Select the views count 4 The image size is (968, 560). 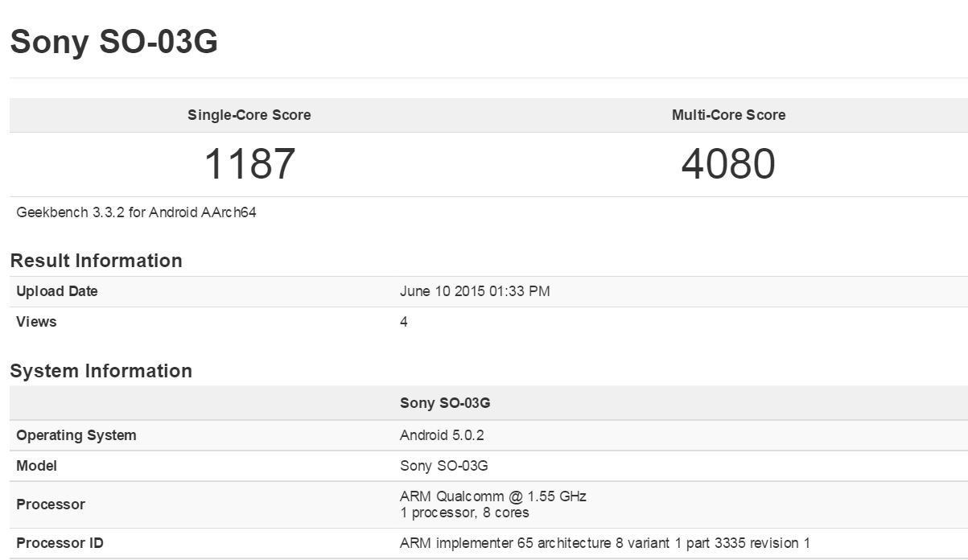404,322
